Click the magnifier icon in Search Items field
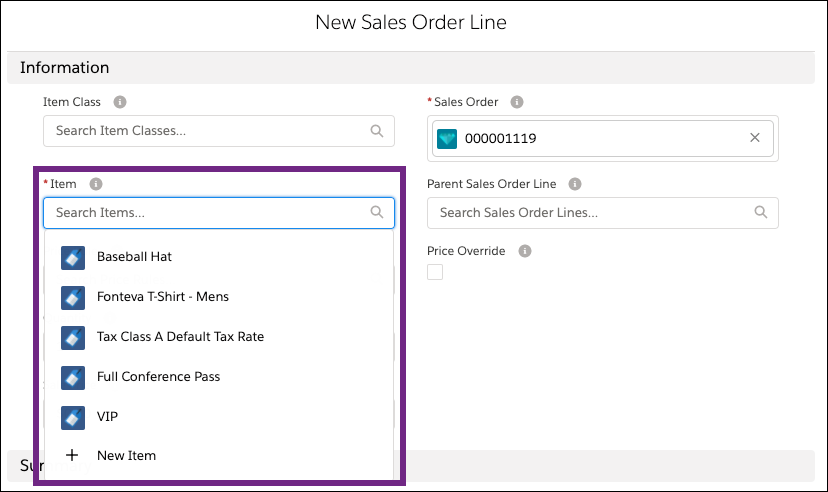 [377, 212]
